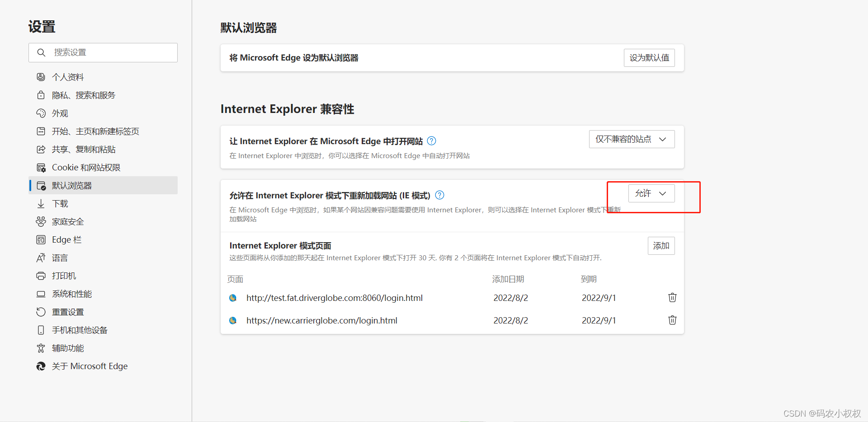
Task: Click the download arrow icon beside 下载
Action: click(41, 203)
